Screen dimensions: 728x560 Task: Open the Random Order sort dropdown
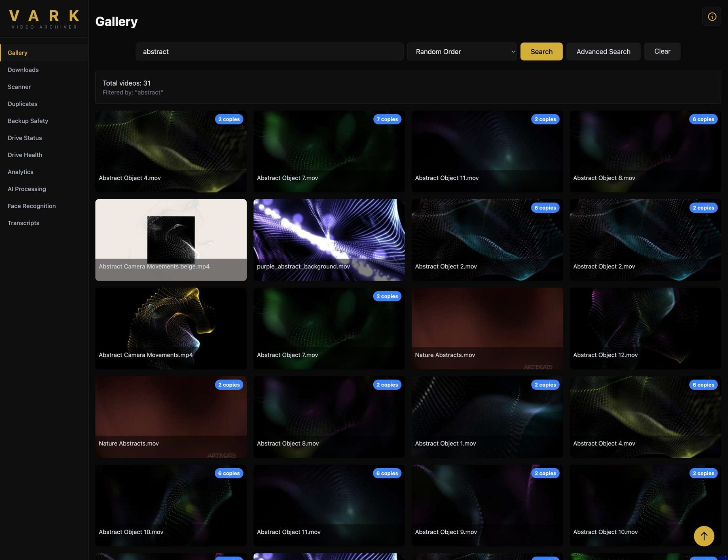(x=461, y=52)
